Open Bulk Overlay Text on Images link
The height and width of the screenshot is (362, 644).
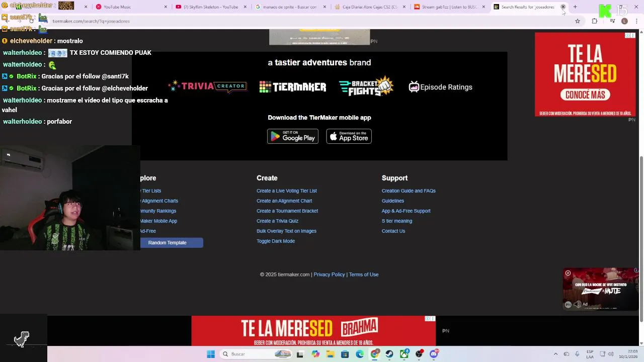(x=286, y=231)
